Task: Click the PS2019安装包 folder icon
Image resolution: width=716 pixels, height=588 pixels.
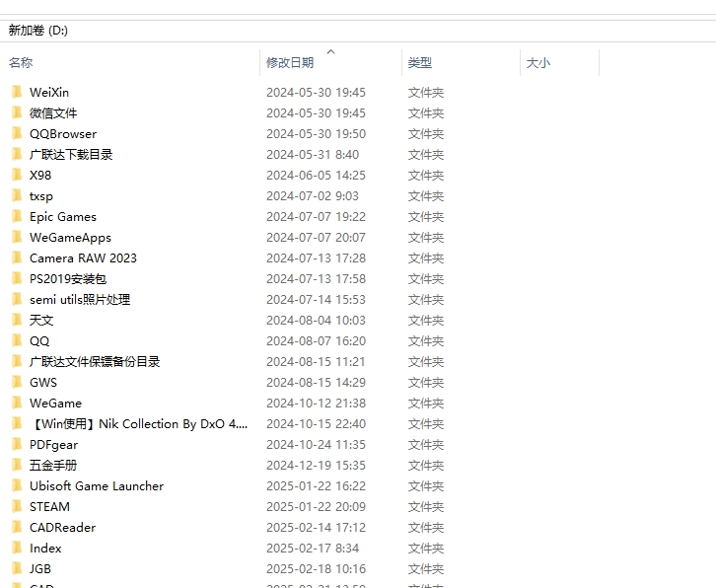Action: (x=17, y=278)
